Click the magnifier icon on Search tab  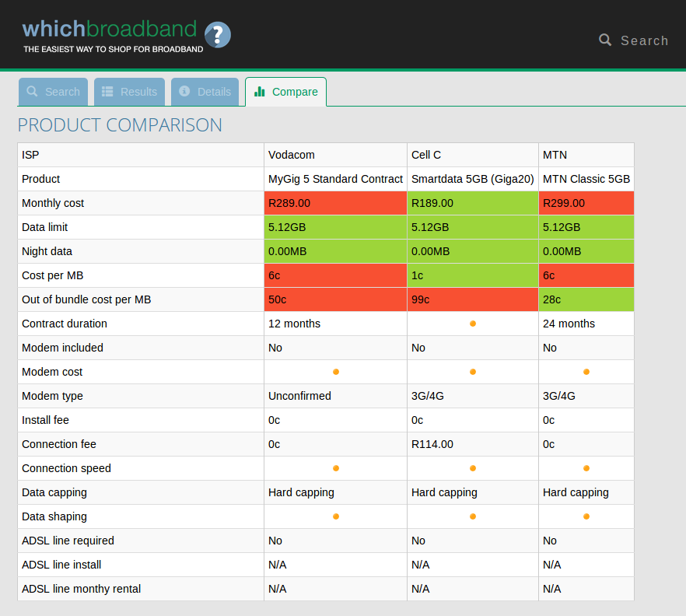point(32,91)
